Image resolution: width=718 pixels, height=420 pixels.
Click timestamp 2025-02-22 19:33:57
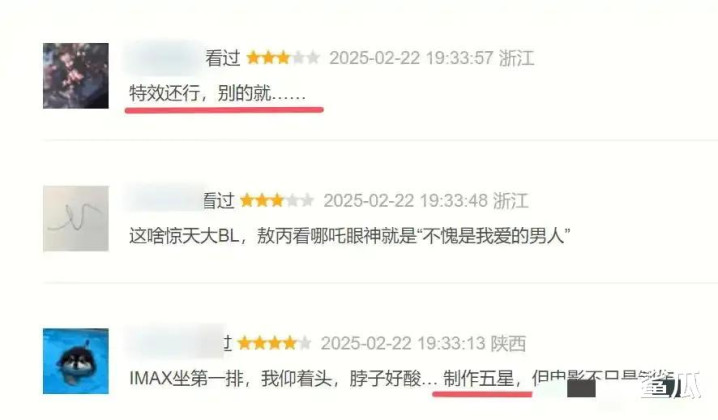411,58
